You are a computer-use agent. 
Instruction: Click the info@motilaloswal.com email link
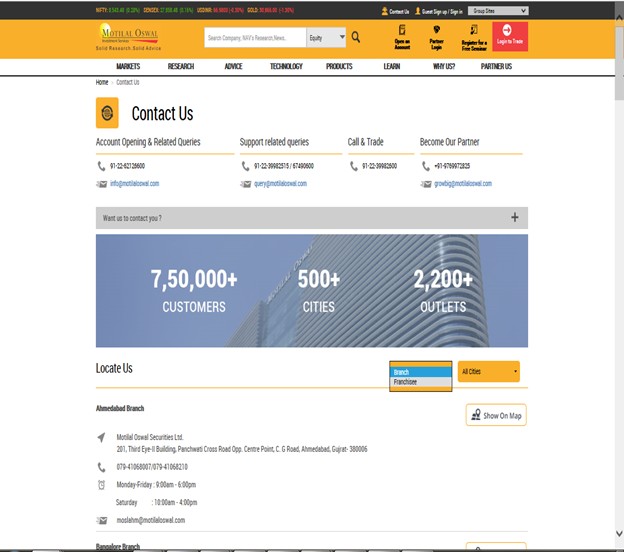coord(135,184)
